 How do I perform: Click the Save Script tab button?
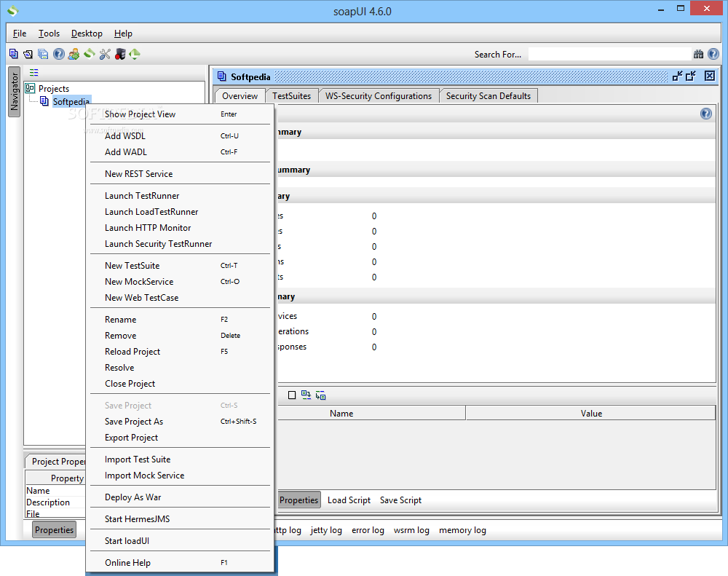point(400,500)
